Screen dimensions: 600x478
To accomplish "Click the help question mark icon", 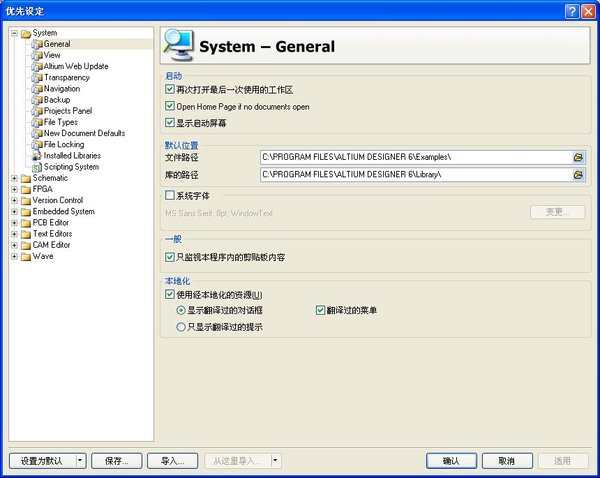I will click(569, 10).
